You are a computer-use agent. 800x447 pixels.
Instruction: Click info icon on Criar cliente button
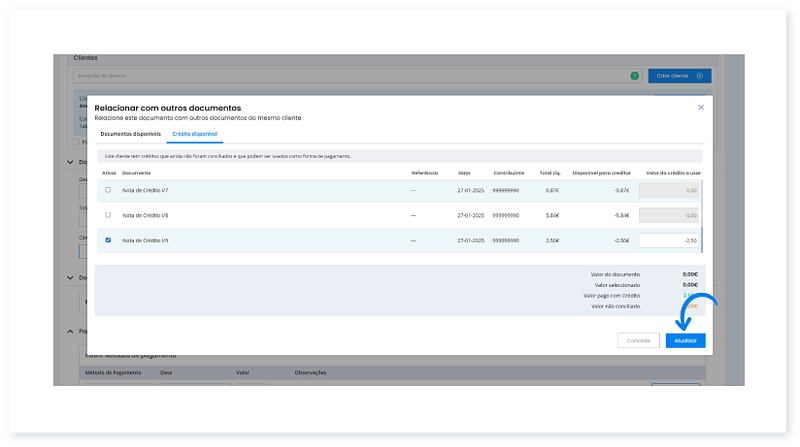click(699, 76)
